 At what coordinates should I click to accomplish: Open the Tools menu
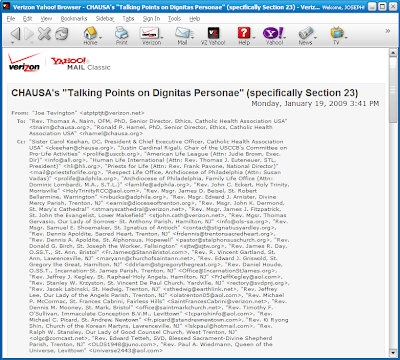coord(174,19)
